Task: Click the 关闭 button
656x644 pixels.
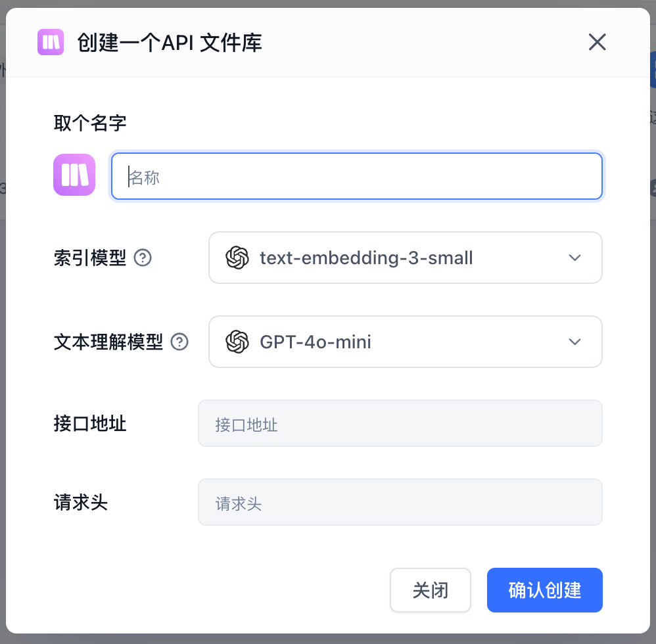Action: [x=431, y=590]
